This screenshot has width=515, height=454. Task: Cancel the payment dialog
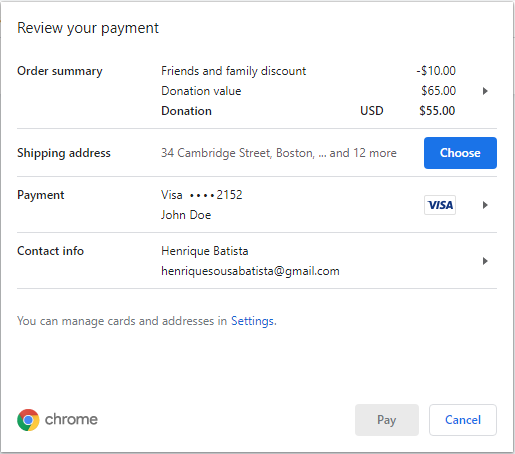[x=463, y=420]
